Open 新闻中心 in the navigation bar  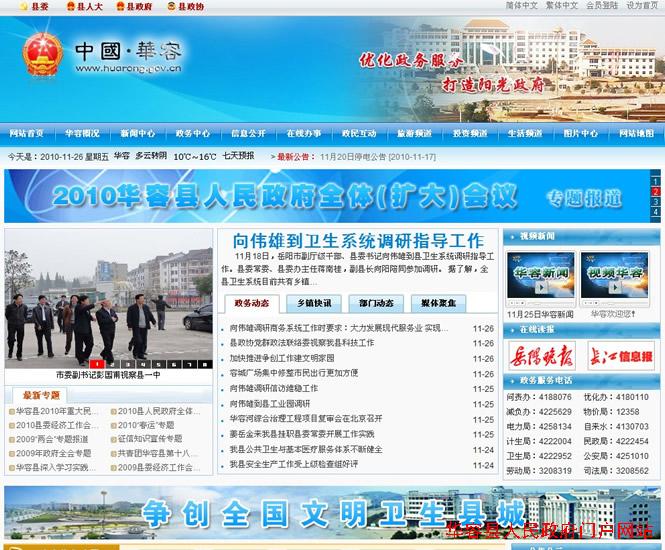pos(138,133)
